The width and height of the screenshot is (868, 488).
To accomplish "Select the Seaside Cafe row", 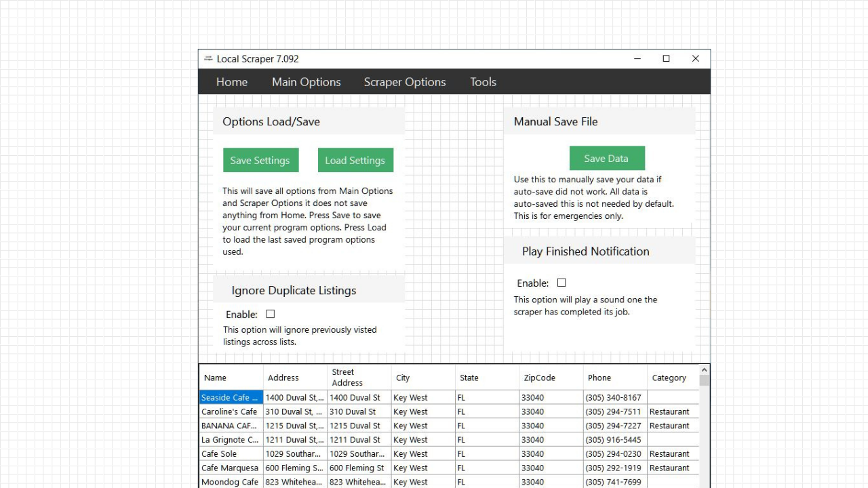I will 231,397.
